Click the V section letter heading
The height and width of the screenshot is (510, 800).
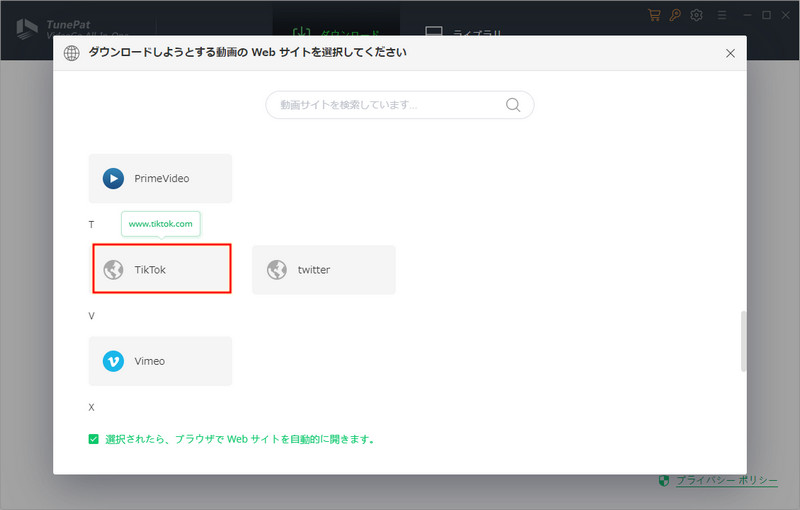(91, 316)
